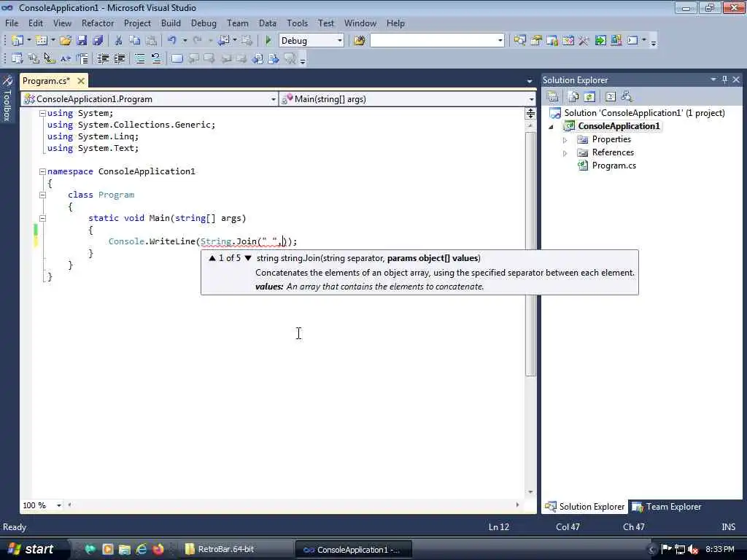Expand the References node in Solution Explorer
Screen dimensions: 747x560
click(565, 153)
